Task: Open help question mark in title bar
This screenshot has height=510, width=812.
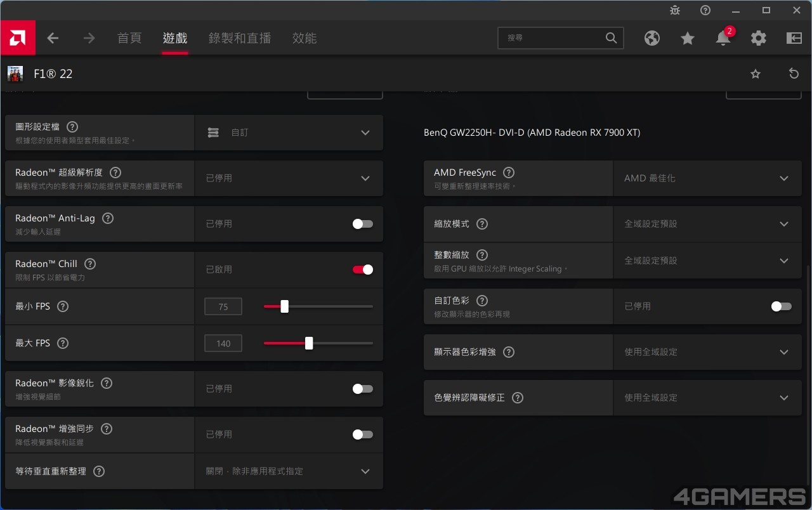Action: [705, 10]
